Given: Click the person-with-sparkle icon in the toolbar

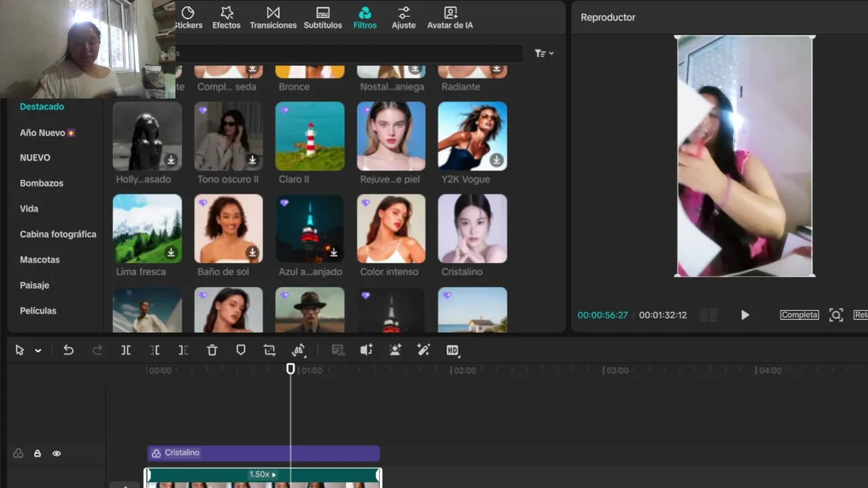Looking at the screenshot, I should 395,350.
